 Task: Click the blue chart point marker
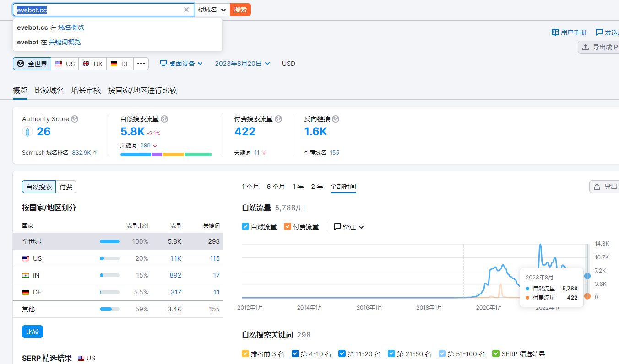pyautogui.click(x=587, y=276)
